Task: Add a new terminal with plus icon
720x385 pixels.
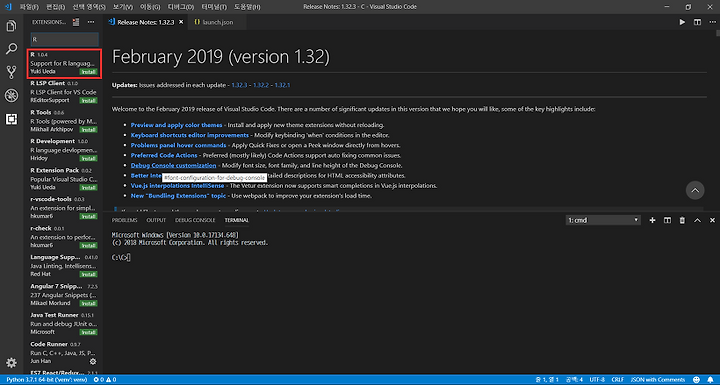Action: coord(652,220)
